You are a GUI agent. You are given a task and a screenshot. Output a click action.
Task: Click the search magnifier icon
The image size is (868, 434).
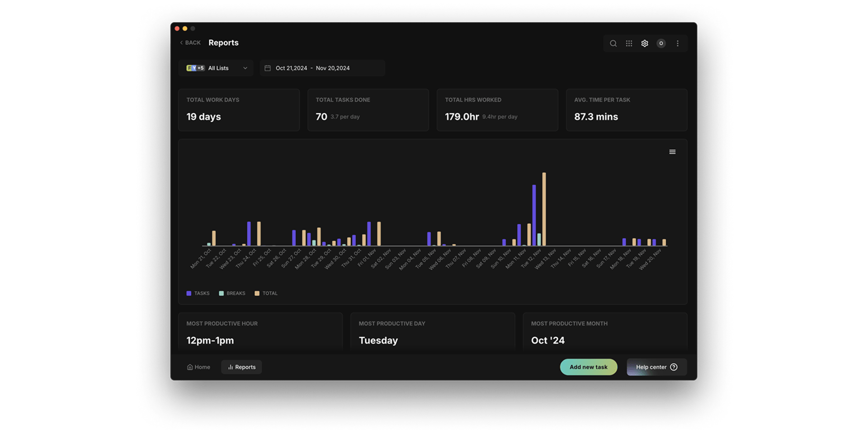(x=613, y=43)
